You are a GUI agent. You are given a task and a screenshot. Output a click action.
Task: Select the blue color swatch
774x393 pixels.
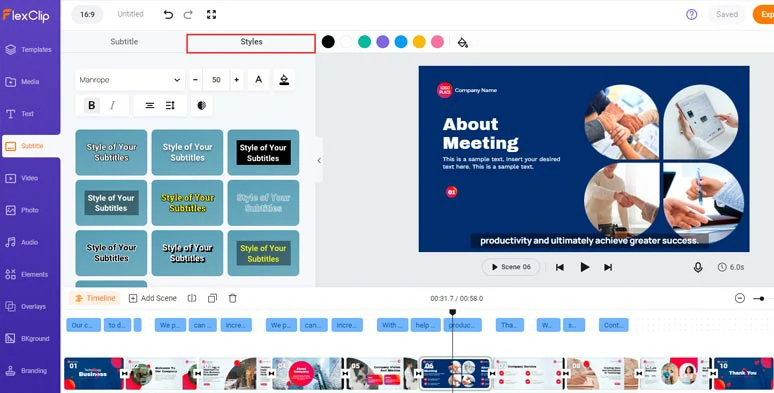click(x=401, y=42)
